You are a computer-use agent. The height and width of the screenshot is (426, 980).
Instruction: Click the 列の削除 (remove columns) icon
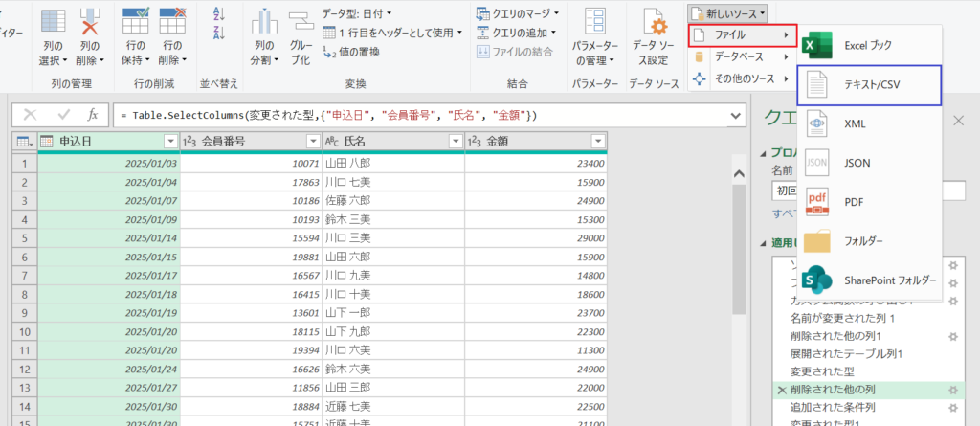click(91, 22)
